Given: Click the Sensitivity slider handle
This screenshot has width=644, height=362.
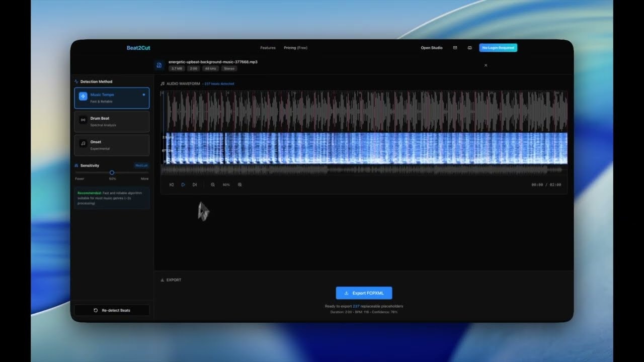Looking at the screenshot, I should click(x=112, y=172).
